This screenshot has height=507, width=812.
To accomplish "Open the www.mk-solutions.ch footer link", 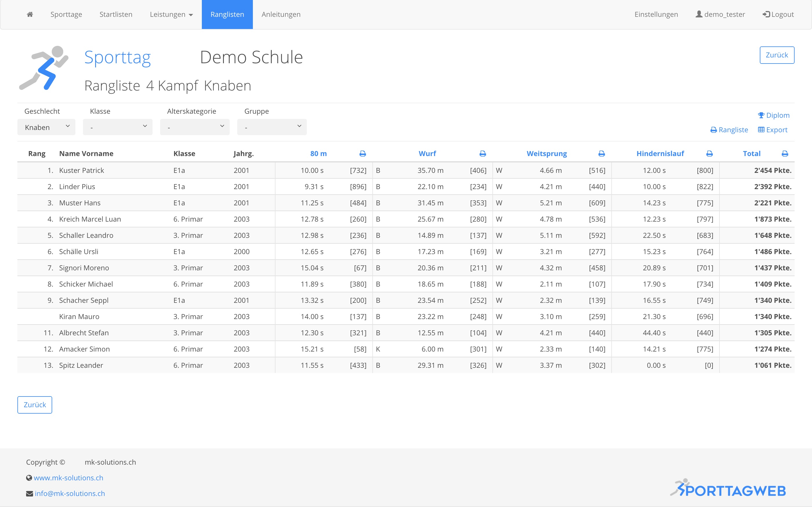I will point(68,478).
